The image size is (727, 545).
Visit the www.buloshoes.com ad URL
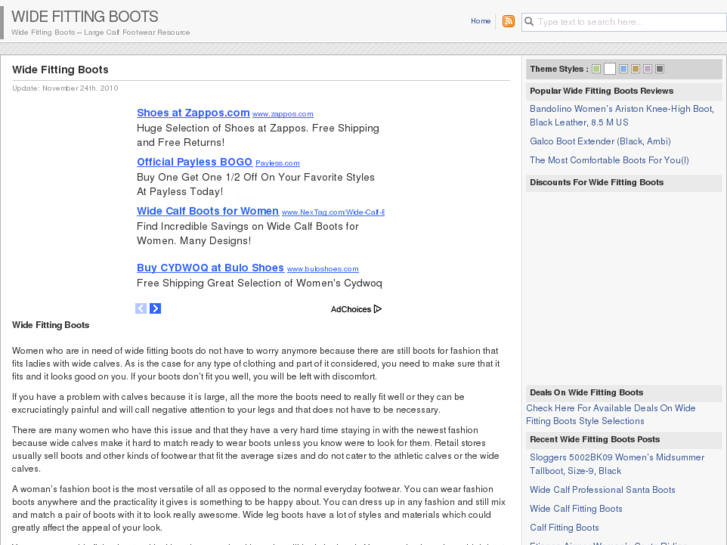pyautogui.click(x=323, y=269)
